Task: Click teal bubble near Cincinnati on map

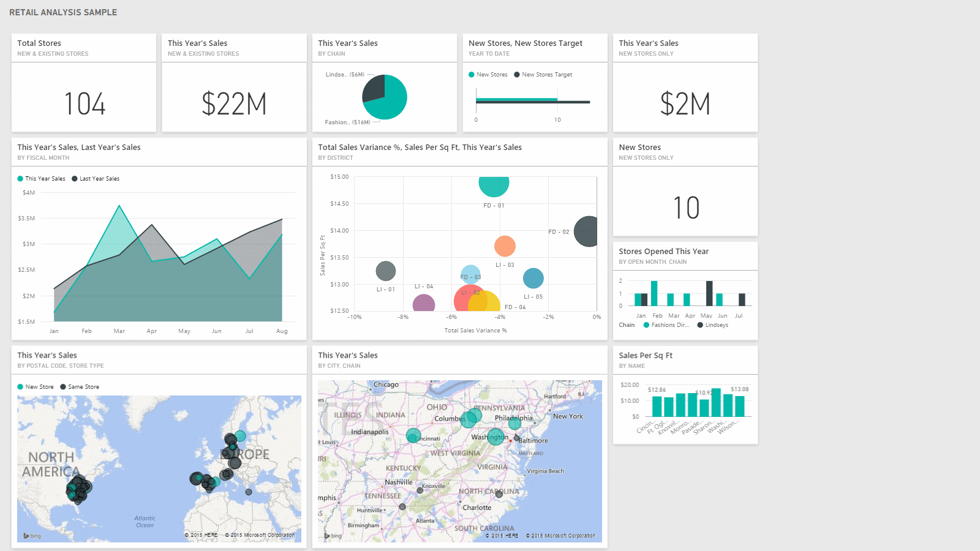Action: pos(413,435)
